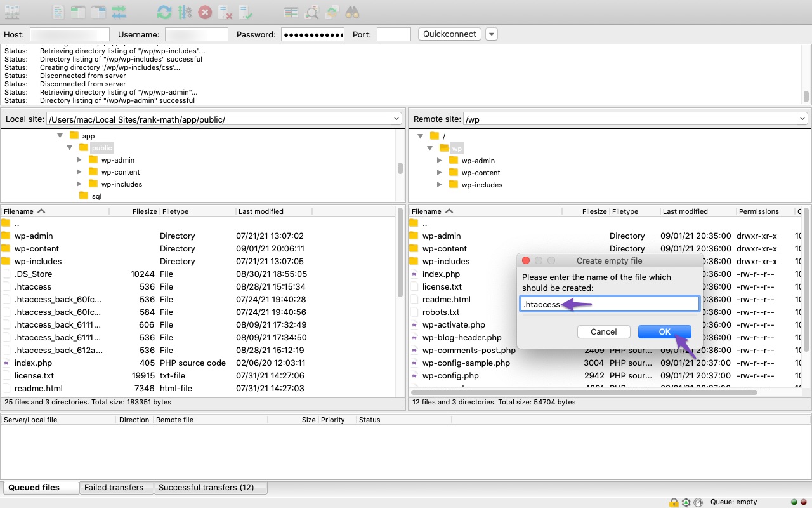Toggle synchronized browsing icon
The height and width of the screenshot is (508, 812).
pyautogui.click(x=332, y=12)
